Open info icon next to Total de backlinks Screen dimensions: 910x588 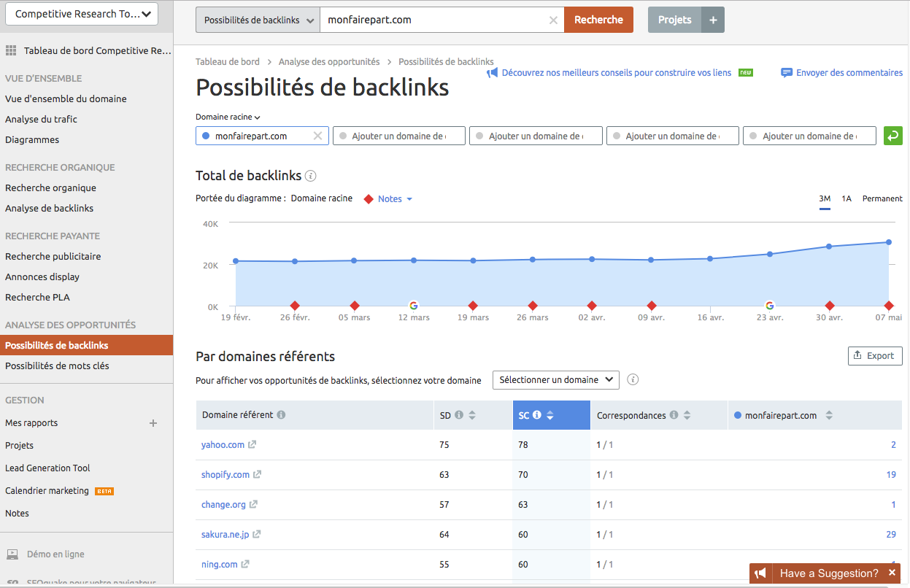pyautogui.click(x=311, y=176)
